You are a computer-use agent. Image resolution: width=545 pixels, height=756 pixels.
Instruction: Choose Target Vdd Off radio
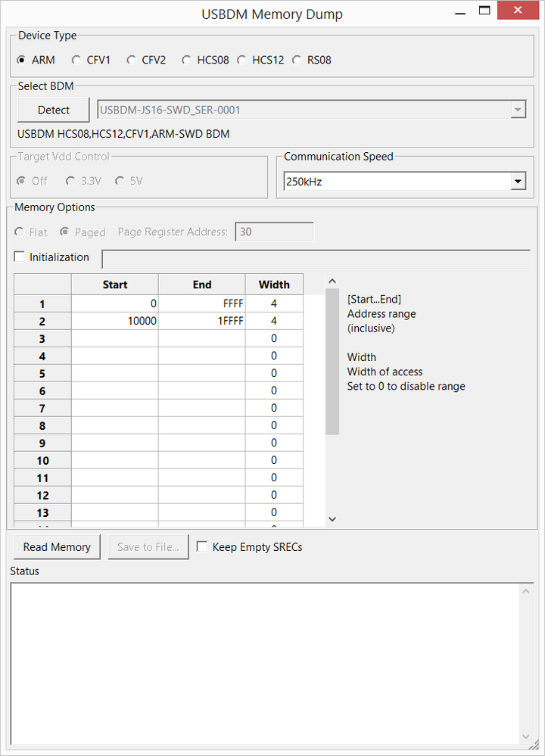(32, 181)
